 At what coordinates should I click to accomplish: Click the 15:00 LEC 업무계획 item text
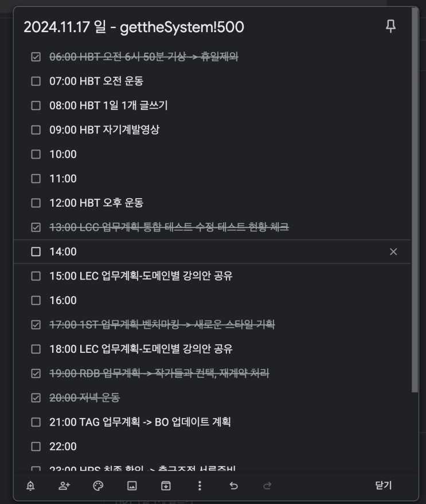(x=141, y=276)
